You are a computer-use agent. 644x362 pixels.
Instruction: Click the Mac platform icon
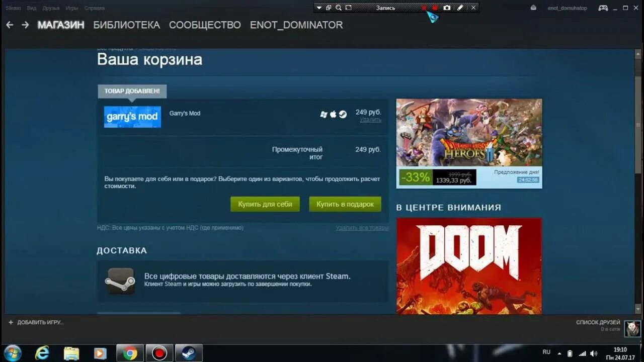[x=333, y=114]
